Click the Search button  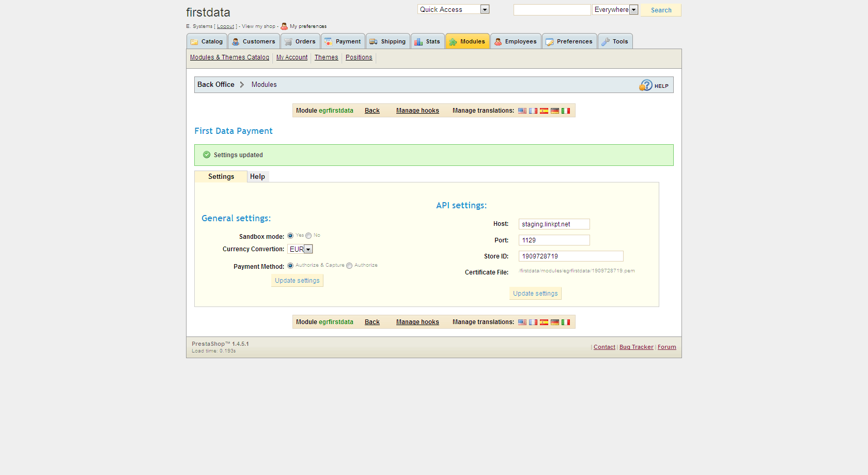pos(661,10)
